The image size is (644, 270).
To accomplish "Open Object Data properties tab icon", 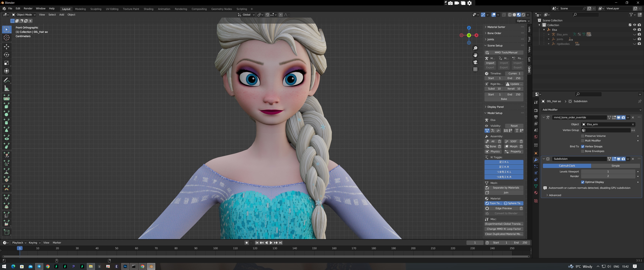I will pos(536,186).
